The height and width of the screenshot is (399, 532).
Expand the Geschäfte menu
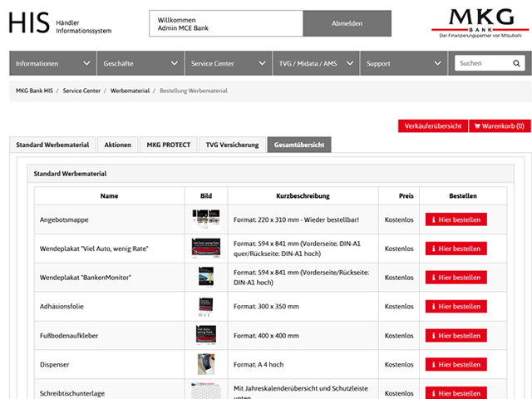click(140, 63)
